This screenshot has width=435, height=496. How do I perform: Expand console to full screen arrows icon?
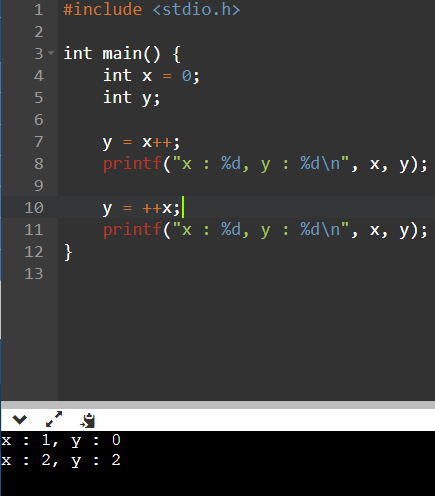coord(54,419)
